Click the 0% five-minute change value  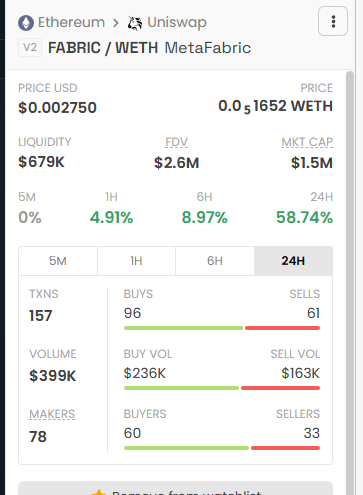pyautogui.click(x=30, y=218)
